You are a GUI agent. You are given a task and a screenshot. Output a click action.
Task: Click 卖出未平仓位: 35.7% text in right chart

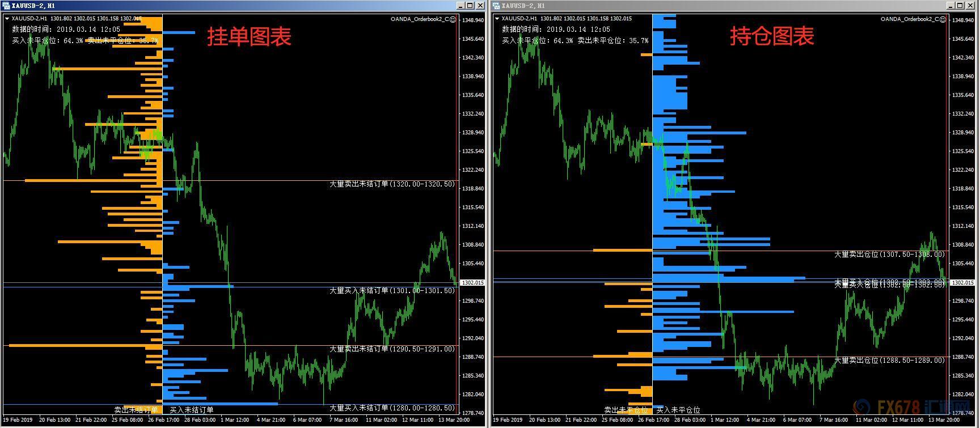[612, 41]
